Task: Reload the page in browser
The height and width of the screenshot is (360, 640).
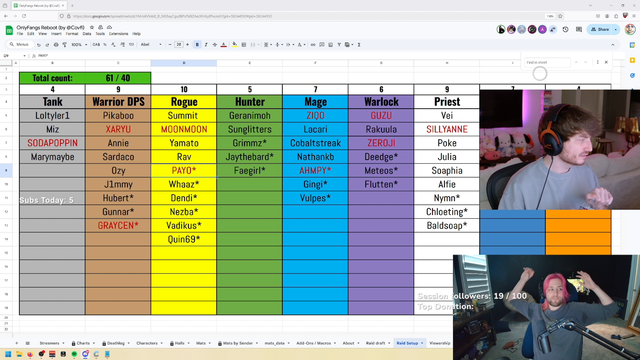Action: 24,16
